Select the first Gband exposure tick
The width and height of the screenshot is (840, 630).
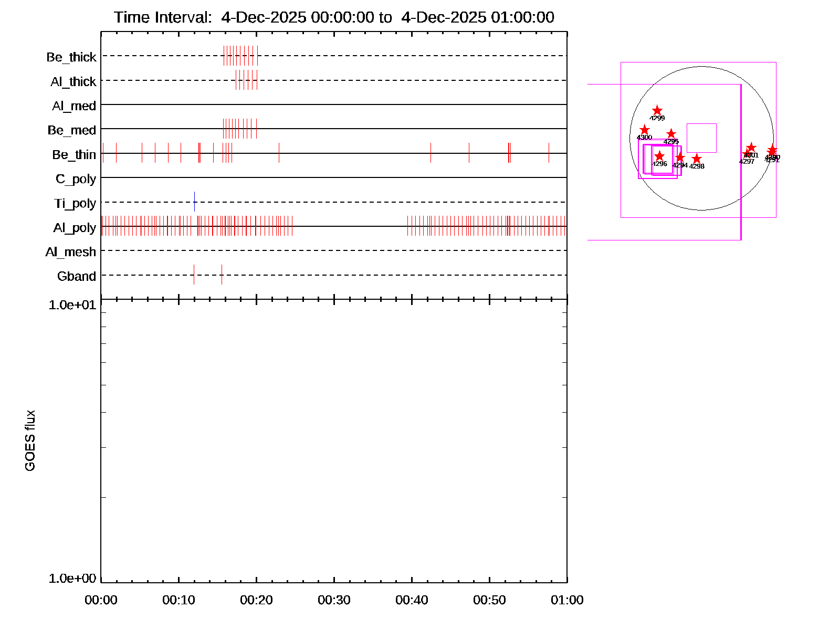pos(194,275)
